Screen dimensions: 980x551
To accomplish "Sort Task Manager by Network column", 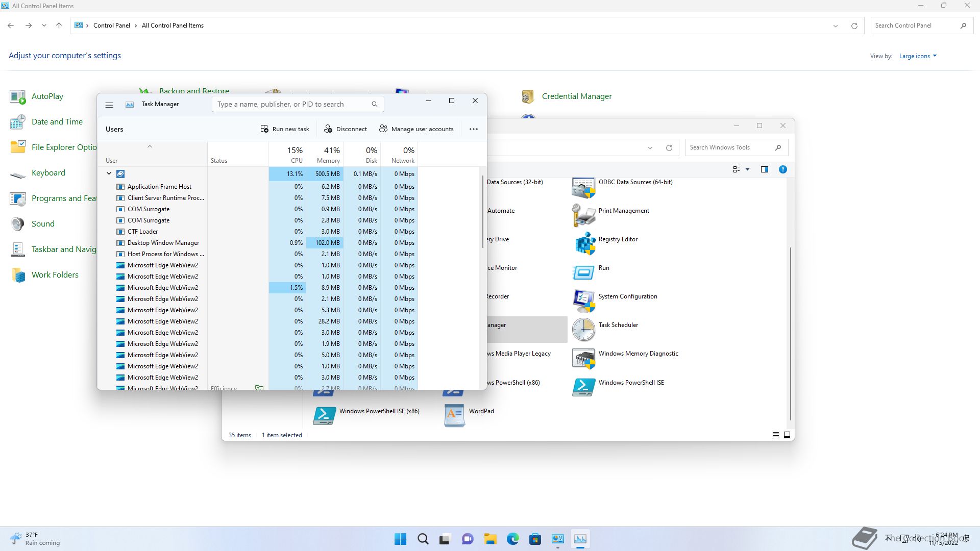I will click(x=399, y=155).
